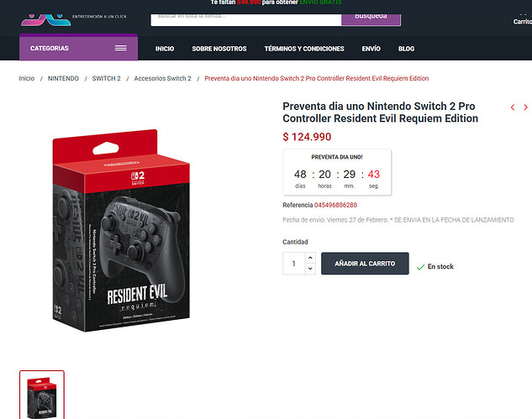
Task: Open the Carrito cart link
Action: pyautogui.click(x=523, y=19)
